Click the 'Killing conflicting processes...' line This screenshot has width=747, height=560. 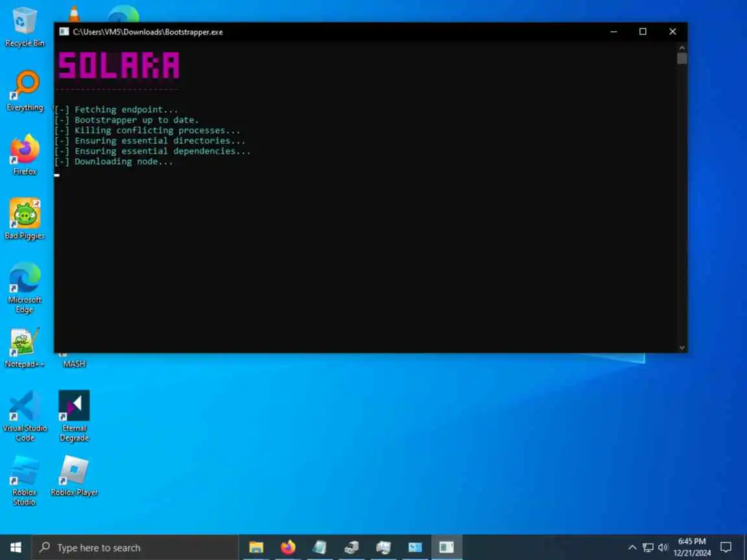pyautogui.click(x=147, y=130)
